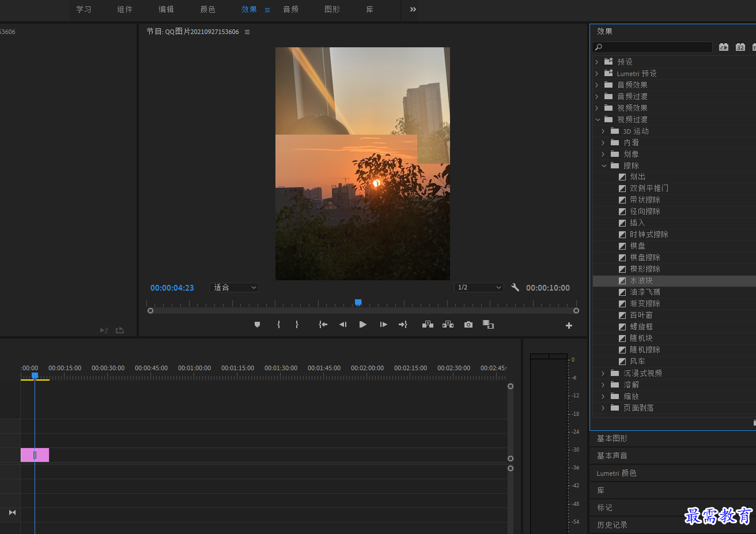Click the effects panel search field
This screenshot has width=756, height=534.
click(x=653, y=47)
